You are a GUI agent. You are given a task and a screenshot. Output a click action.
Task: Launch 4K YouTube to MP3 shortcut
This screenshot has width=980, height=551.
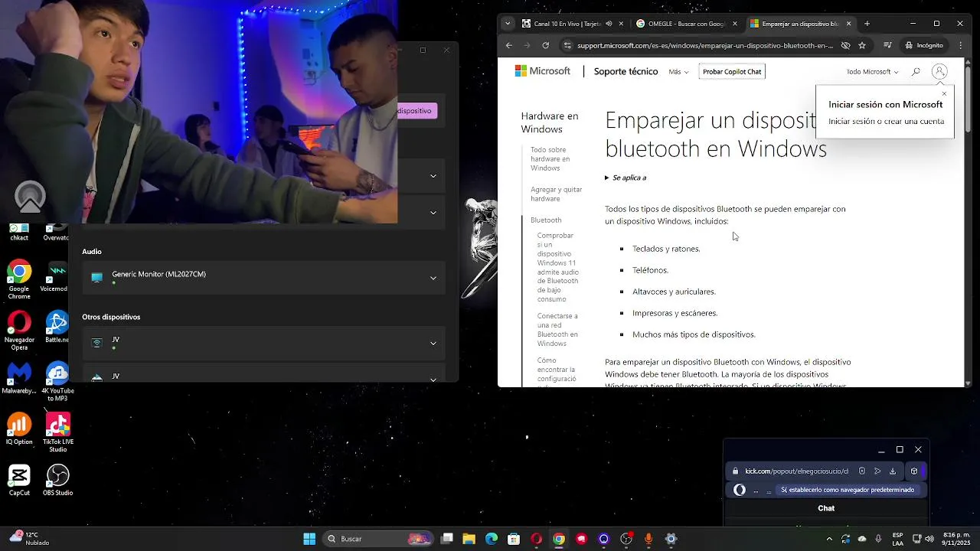click(57, 381)
